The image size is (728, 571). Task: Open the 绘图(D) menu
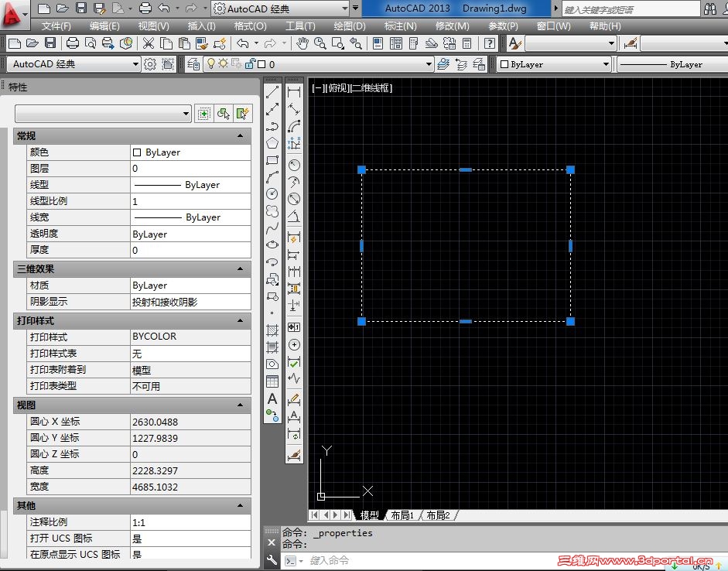tap(350, 26)
